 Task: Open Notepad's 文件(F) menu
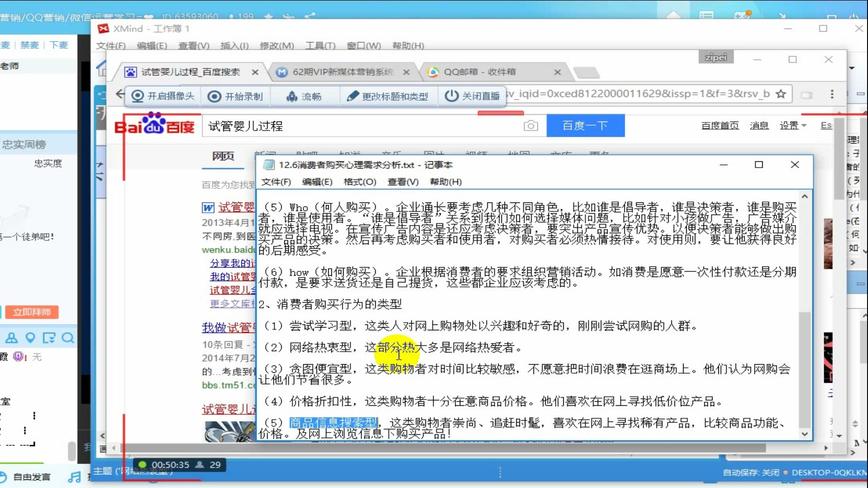[276, 182]
